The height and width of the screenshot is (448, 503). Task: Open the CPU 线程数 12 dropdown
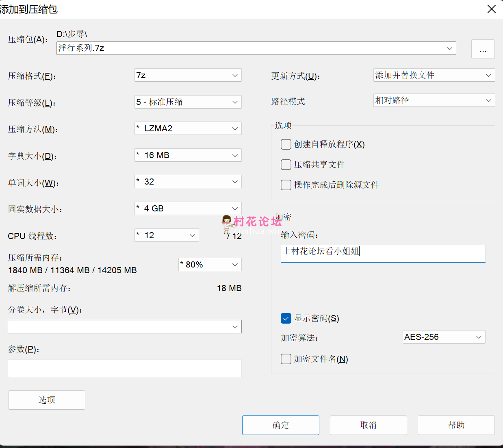click(x=167, y=235)
